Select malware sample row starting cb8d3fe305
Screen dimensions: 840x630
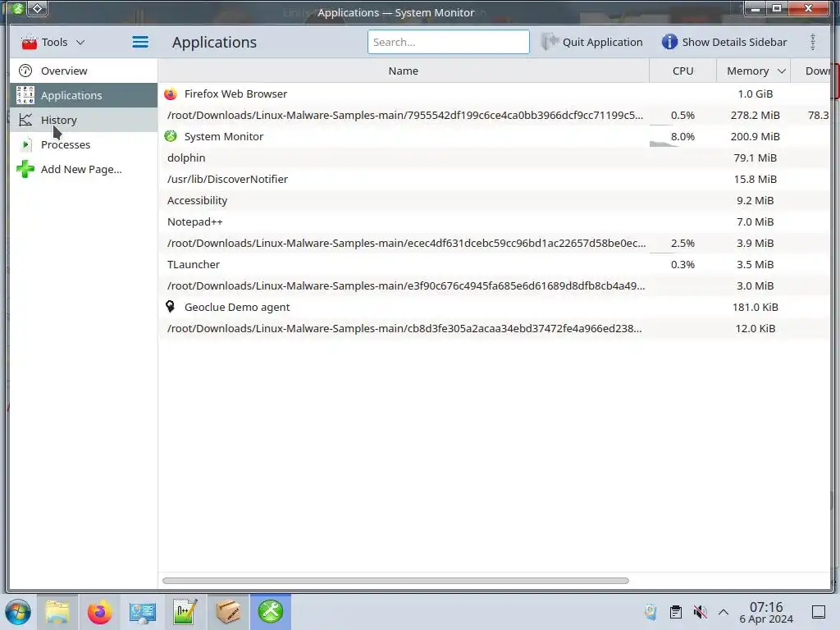point(494,328)
